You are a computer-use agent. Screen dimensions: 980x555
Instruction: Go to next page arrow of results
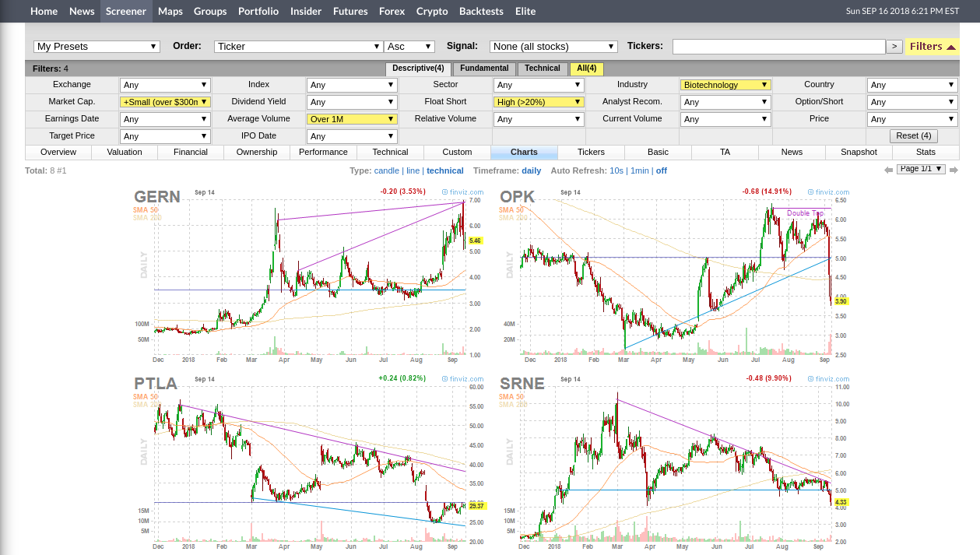click(x=954, y=170)
